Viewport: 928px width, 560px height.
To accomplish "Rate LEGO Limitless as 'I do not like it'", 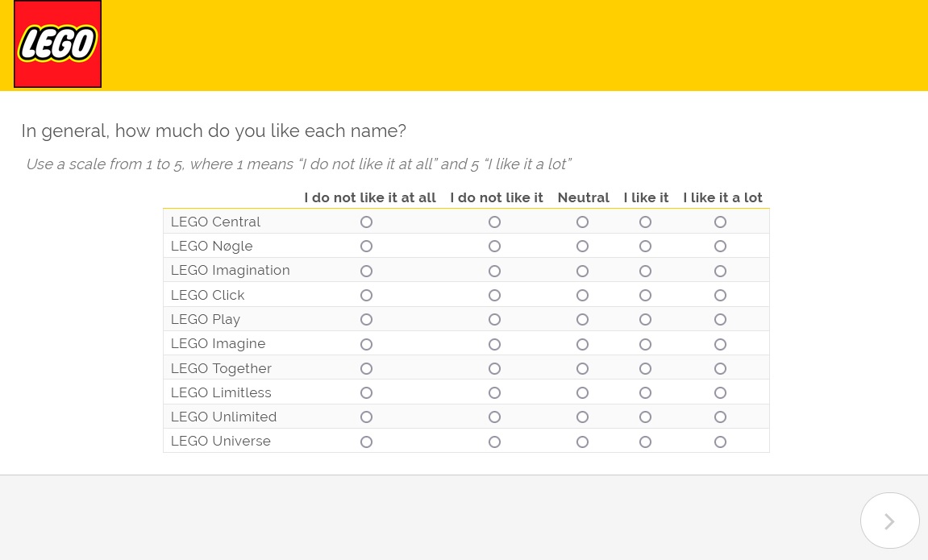I will click(494, 392).
